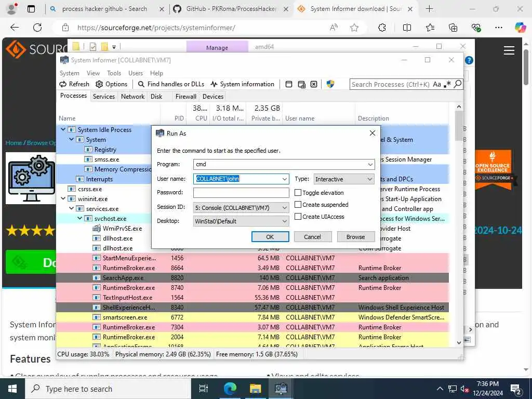The image size is (532, 399).
Task: Go back in Edge browser
Action: pyautogui.click(x=15, y=28)
